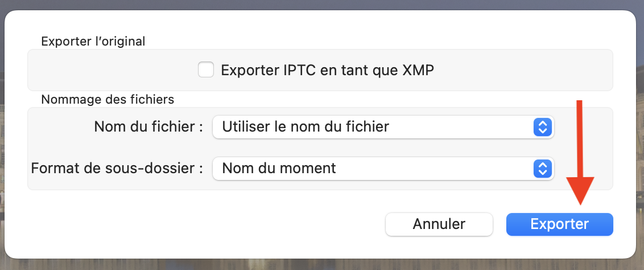
Task: Click empty dialog area left of Annuler
Action: click(x=199, y=224)
